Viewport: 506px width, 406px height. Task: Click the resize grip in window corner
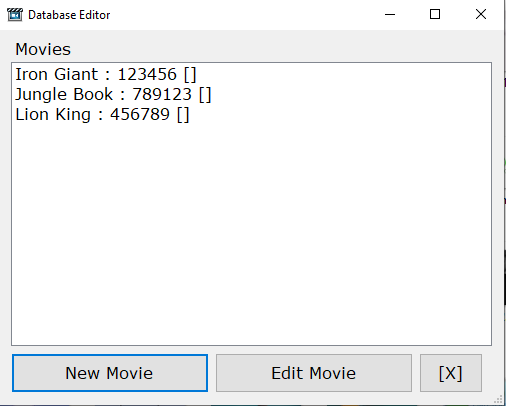[x=498, y=399]
